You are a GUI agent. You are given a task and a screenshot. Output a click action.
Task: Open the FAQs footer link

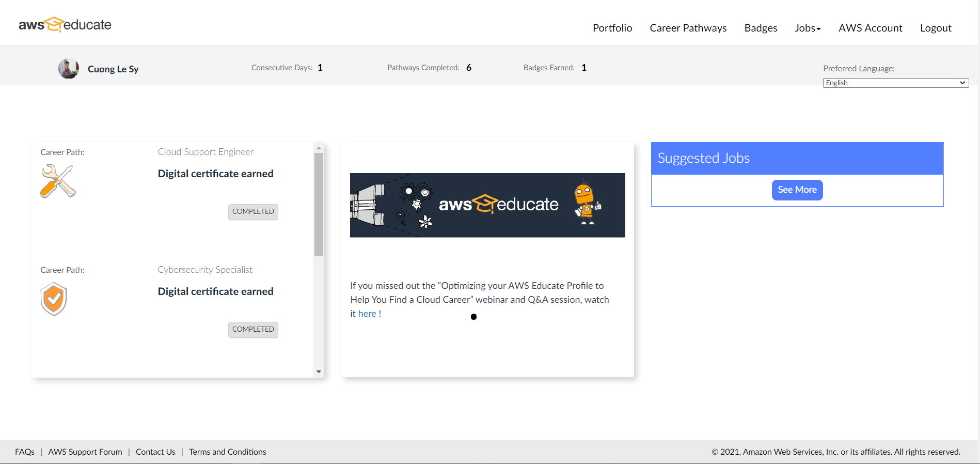coord(25,452)
